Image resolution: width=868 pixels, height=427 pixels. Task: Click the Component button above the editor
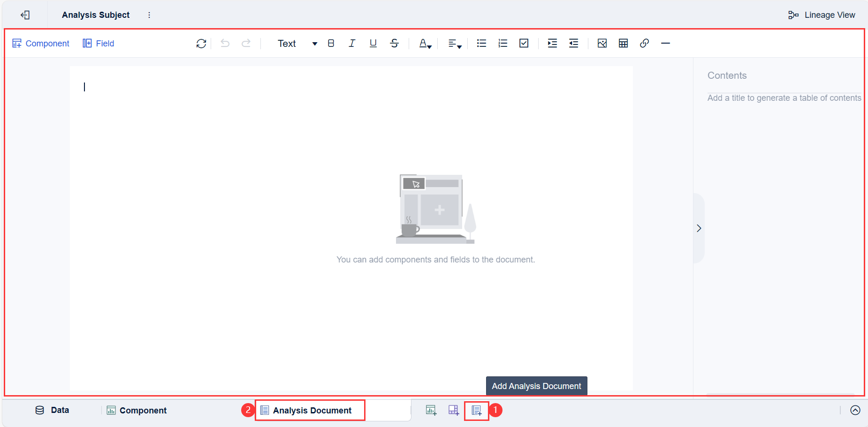pos(41,43)
